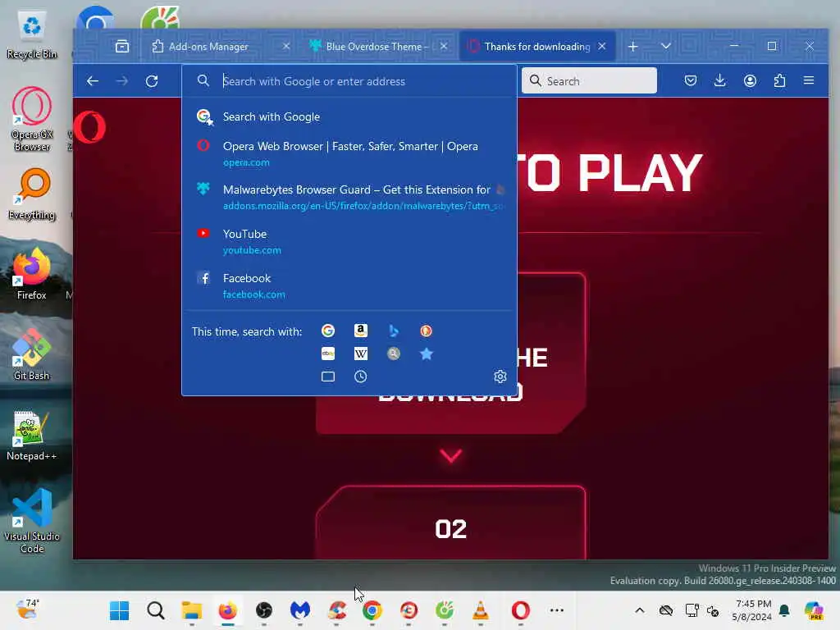The height and width of the screenshot is (630, 840).
Task: Open the Extensions puzzle icon
Action: [x=779, y=81]
